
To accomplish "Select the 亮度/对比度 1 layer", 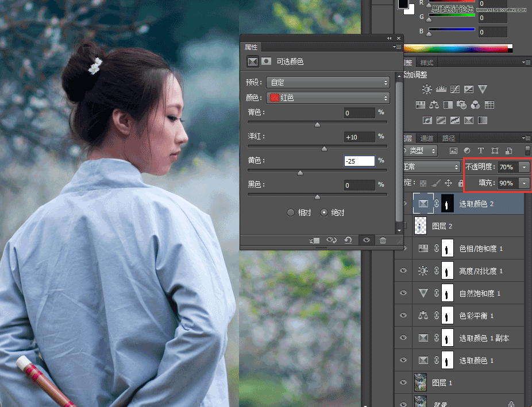I will coord(481,270).
